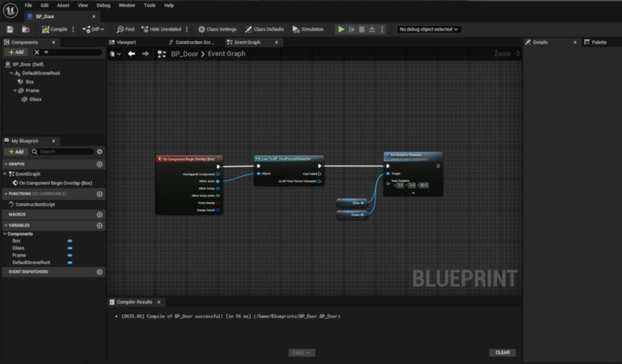This screenshot has height=364, width=622.
Task: Open the Asset menu
Action: 63,5
